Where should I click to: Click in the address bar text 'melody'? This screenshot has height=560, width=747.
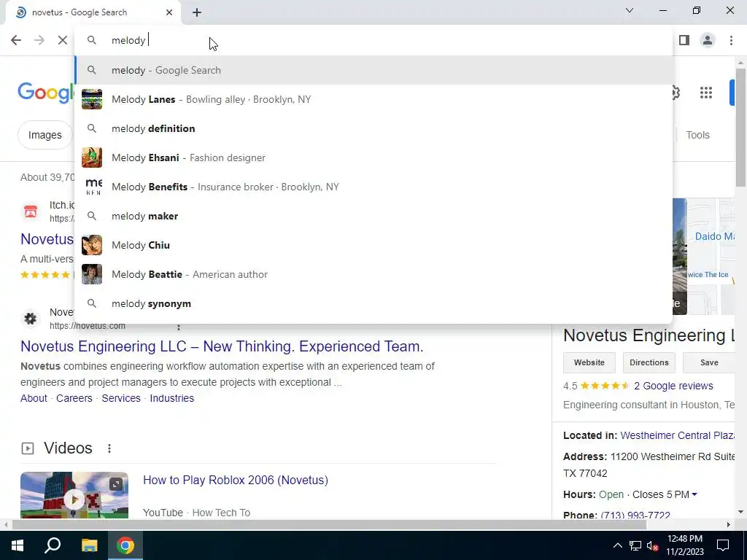[x=128, y=41]
